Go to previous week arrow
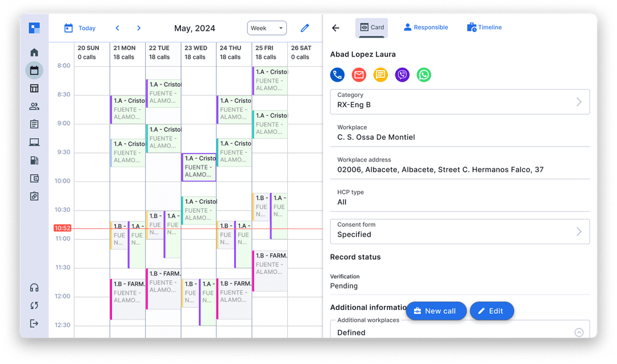 tap(117, 28)
